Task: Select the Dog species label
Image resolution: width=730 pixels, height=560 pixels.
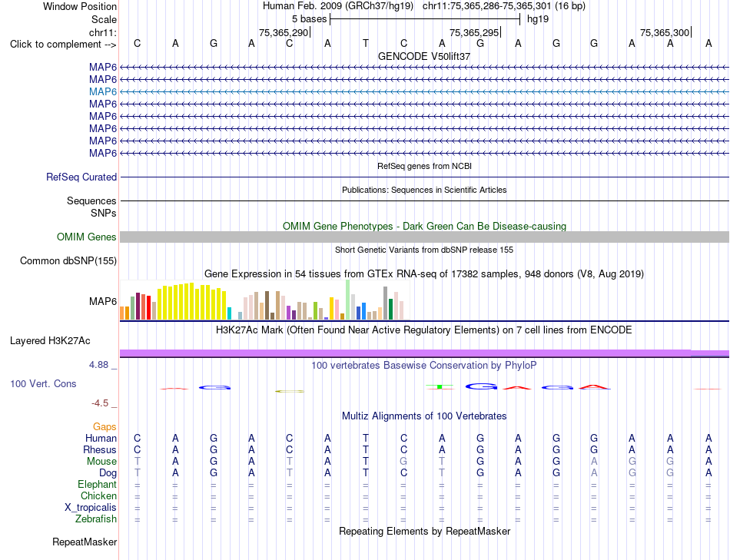Action: coord(108,473)
